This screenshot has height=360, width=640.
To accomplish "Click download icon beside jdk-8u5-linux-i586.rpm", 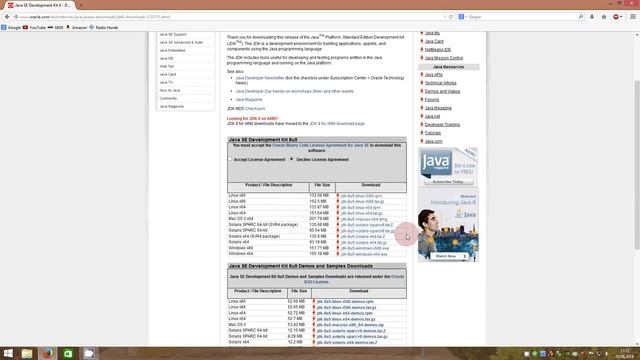I will 338,196.
